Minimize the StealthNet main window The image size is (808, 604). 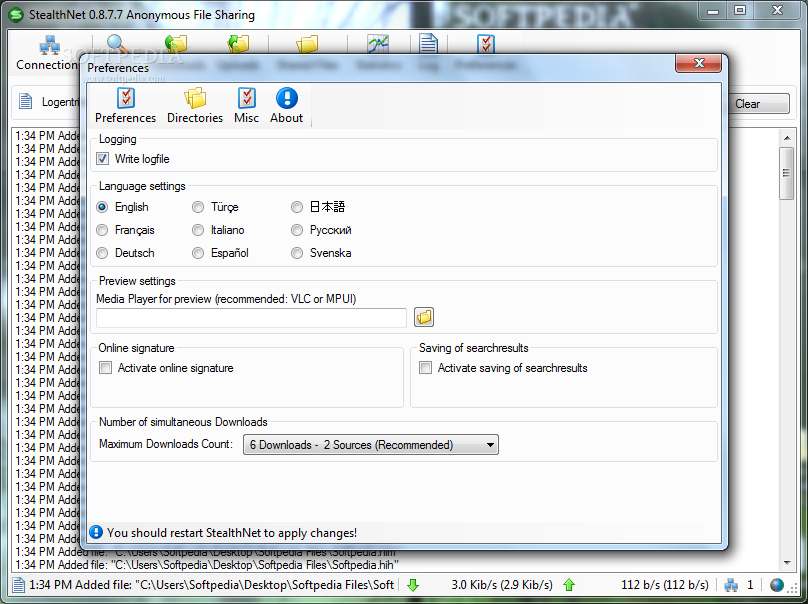[x=713, y=10]
